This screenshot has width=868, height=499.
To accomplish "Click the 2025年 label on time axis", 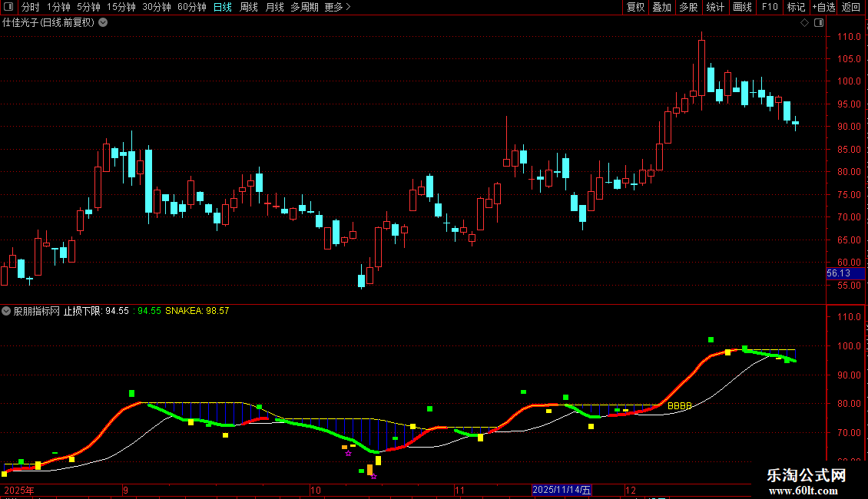I will click(19, 490).
